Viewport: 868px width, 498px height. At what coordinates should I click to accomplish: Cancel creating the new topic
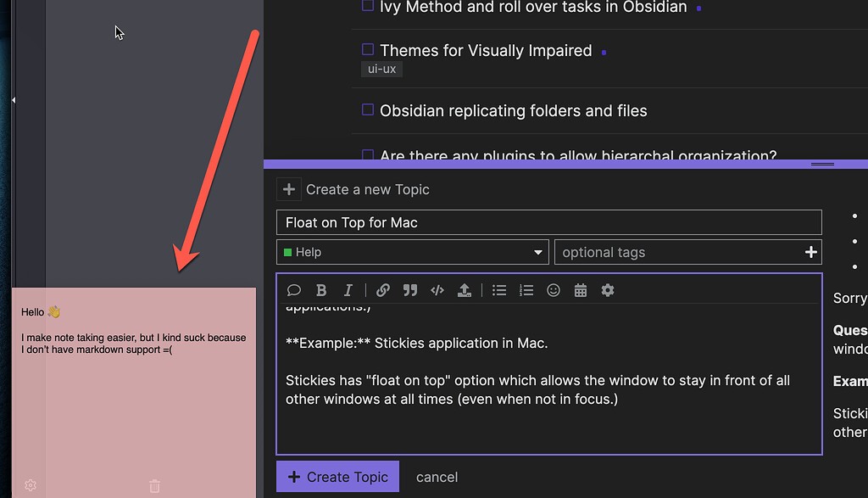437,477
